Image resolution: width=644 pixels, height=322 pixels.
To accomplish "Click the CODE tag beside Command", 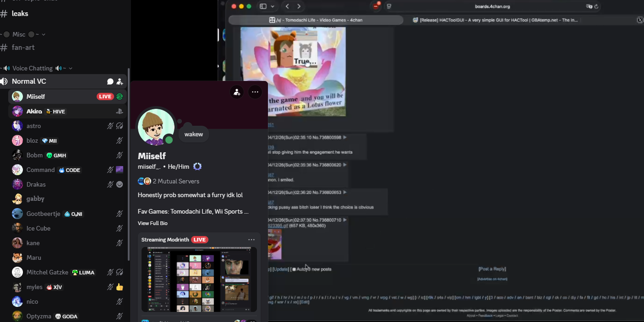I will [x=70, y=170].
